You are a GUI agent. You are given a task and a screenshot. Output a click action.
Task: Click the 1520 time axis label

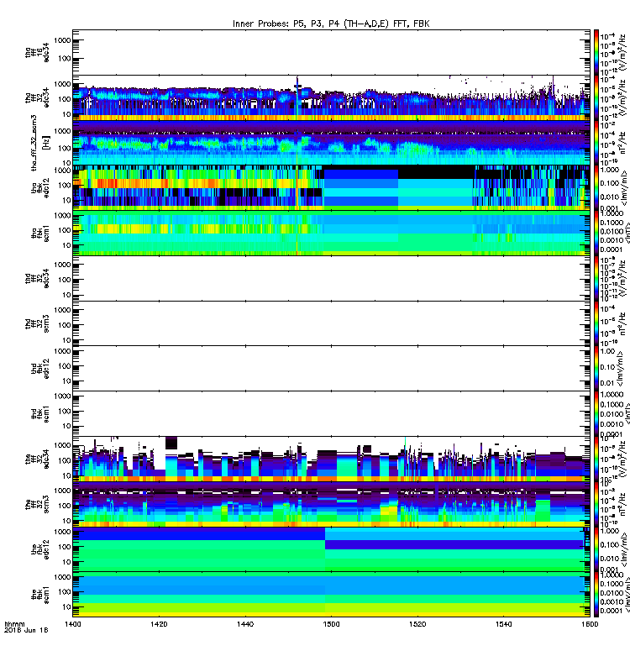coord(417,624)
